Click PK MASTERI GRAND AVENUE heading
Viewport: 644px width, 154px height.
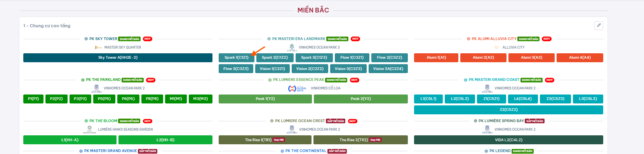tap(111, 151)
